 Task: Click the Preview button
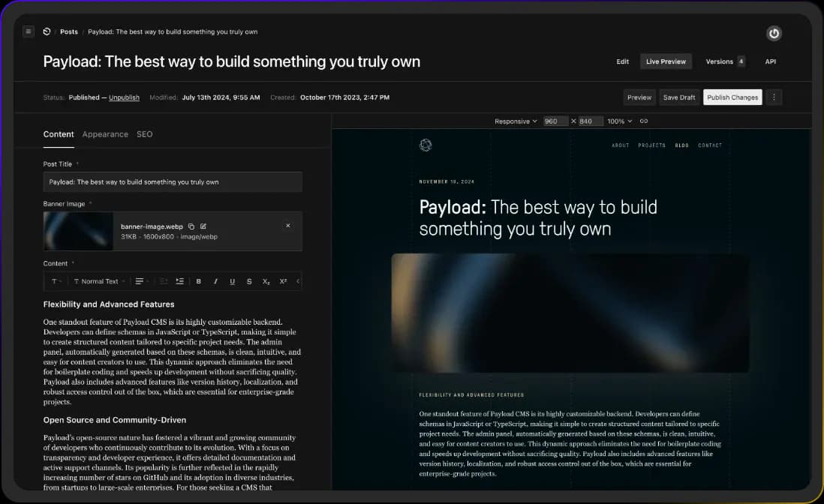tap(639, 97)
